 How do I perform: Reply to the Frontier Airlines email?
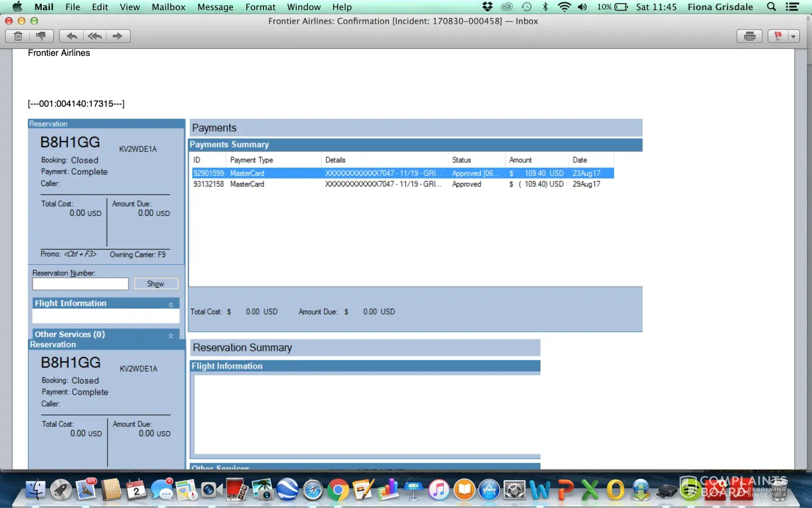tap(72, 36)
